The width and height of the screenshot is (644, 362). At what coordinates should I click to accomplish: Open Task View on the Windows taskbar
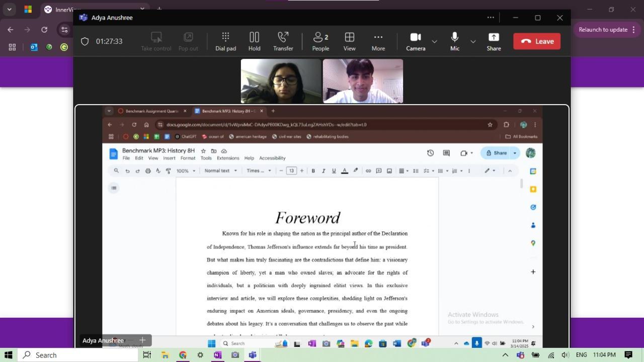147,355
